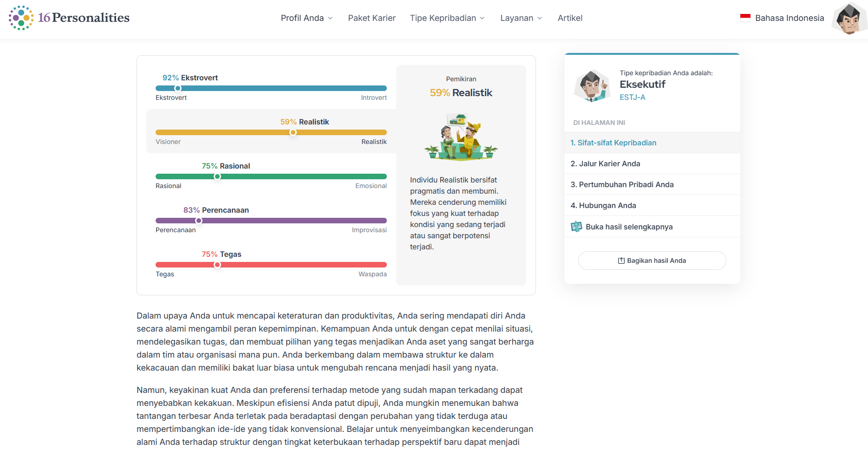This screenshot has width=868, height=450.
Task: Open the user avatar in header
Action: click(849, 19)
